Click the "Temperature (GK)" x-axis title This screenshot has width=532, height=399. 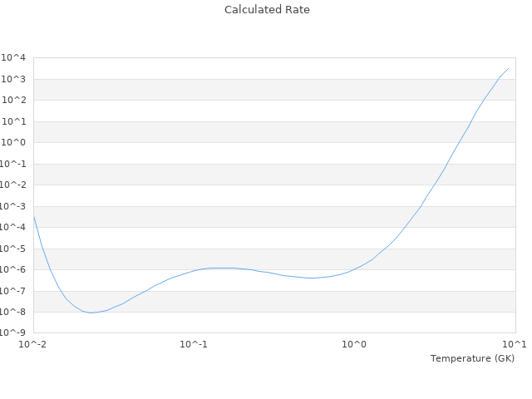click(x=472, y=358)
